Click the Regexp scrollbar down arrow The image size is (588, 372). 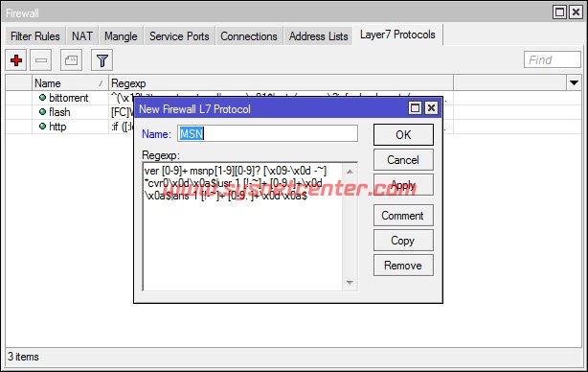point(350,282)
